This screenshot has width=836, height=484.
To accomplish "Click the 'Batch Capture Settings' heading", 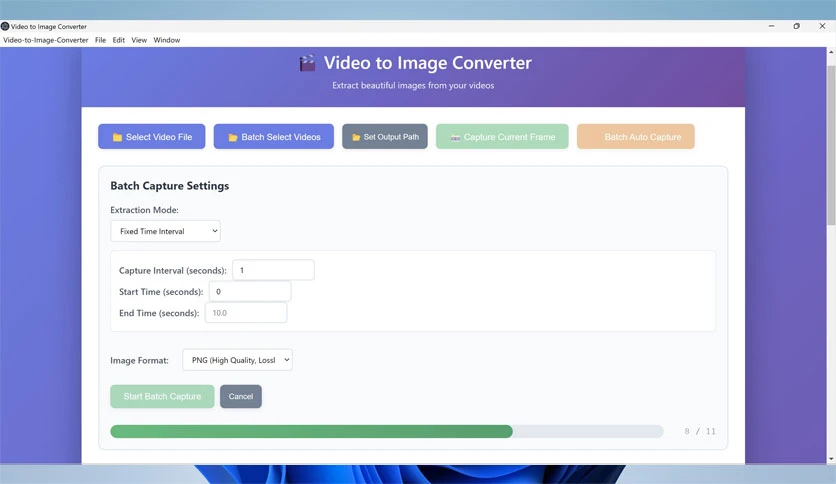I will (x=170, y=185).
